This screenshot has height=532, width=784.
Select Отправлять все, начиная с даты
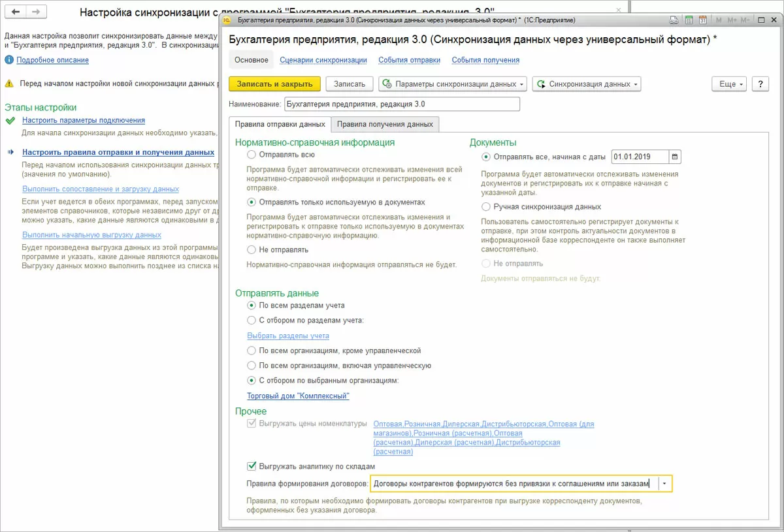485,157
